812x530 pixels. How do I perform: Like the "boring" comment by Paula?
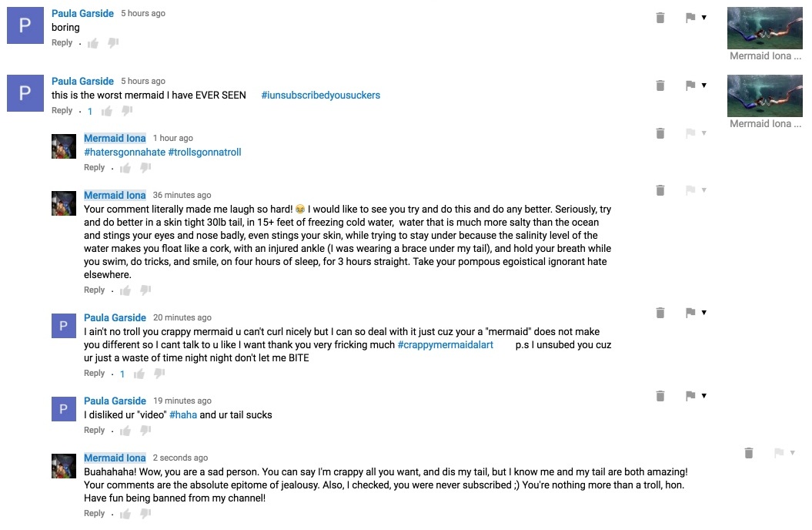(93, 44)
